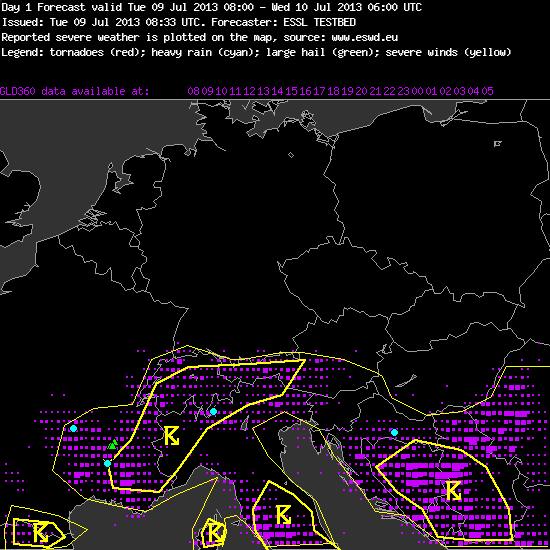Image resolution: width=550 pixels, height=550 pixels.
Task: Show GLD360 data for hour 21
Action: [375, 91]
